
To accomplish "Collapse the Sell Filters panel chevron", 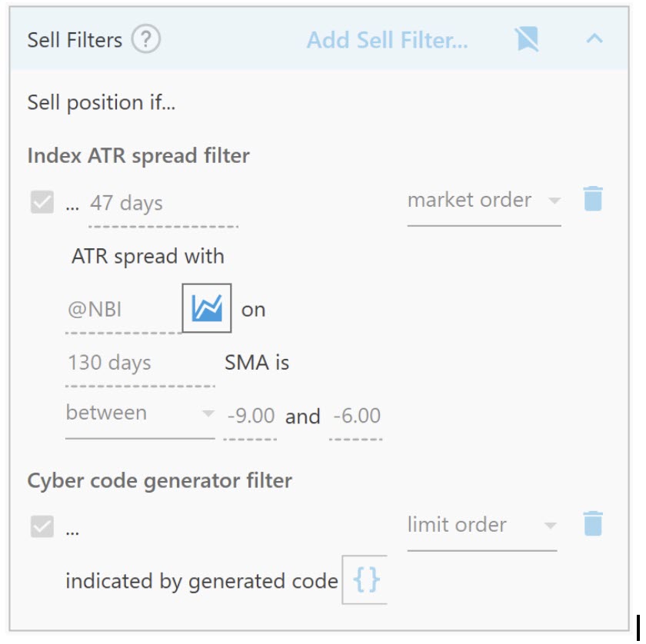I will (594, 39).
